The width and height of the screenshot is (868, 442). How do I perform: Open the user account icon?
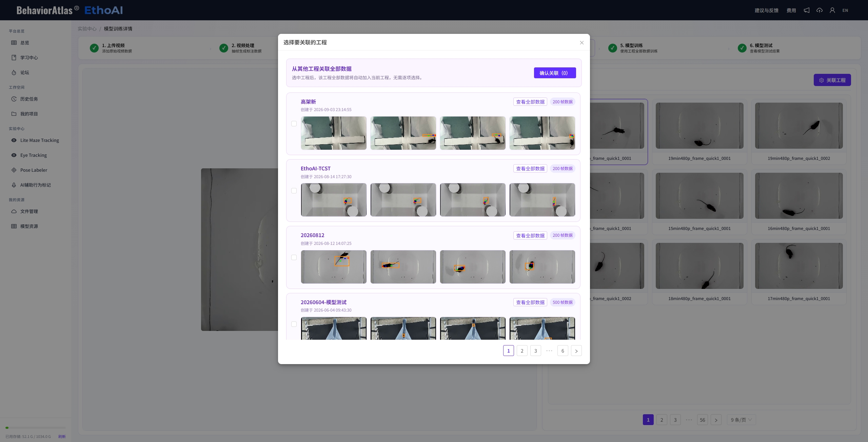832,10
